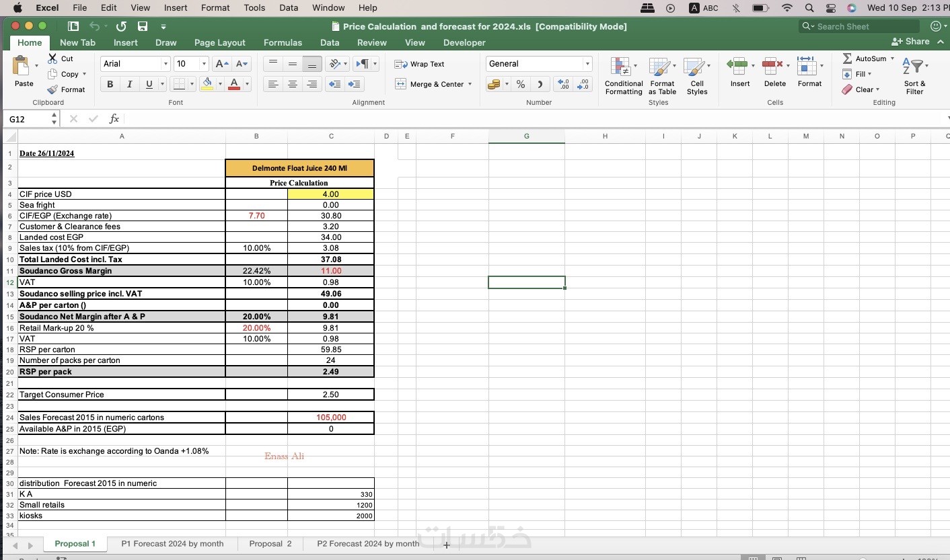Align text to the top of the cell
950x560 pixels.
pos(272,64)
